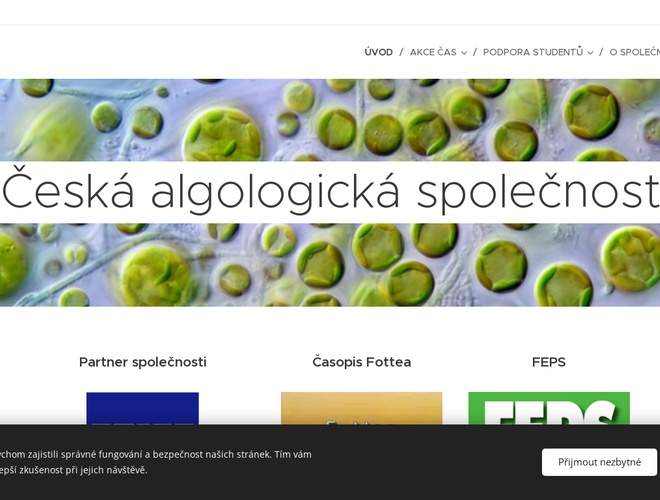660x500 pixels.
Task: Open the green FEPS logo
Action: [549, 408]
